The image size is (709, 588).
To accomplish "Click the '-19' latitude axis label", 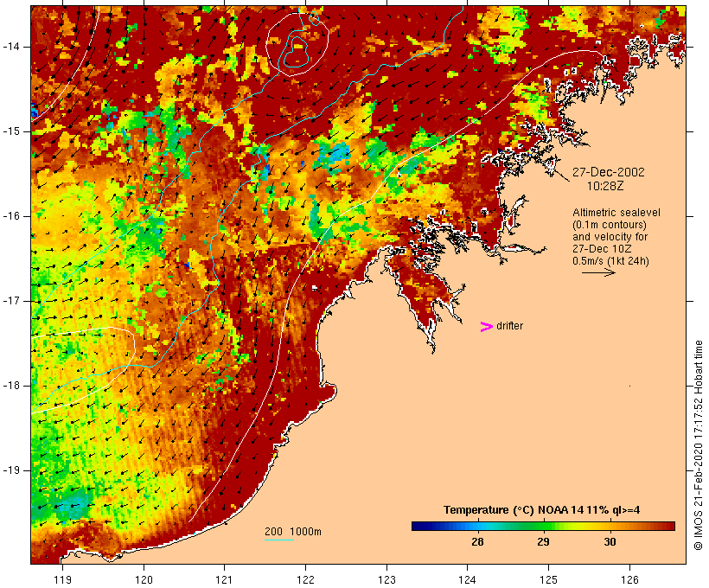I will (11, 470).
